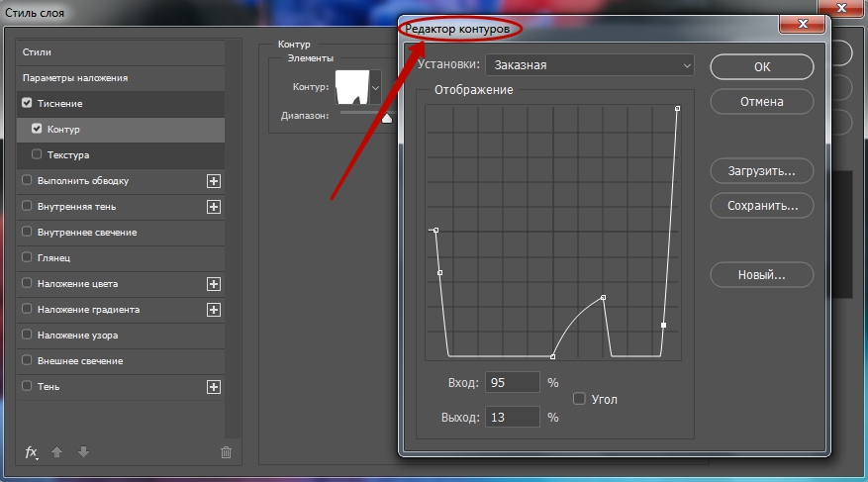The image size is (868, 482).
Task: Delete effect using trash icon
Action: click(x=226, y=452)
